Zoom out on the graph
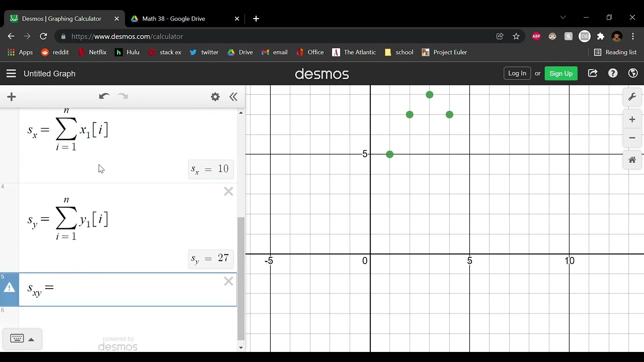 click(x=632, y=138)
